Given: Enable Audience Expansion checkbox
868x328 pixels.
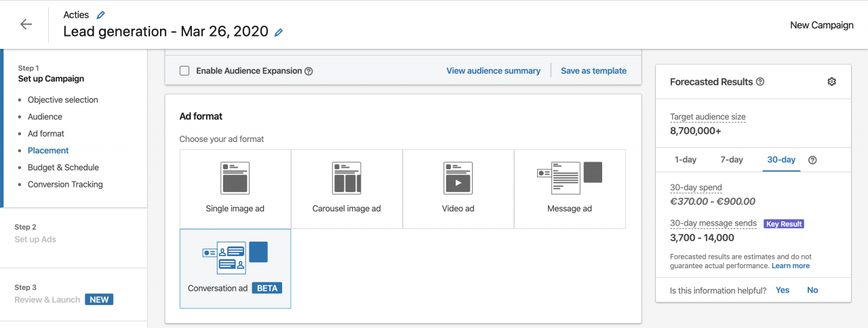Looking at the screenshot, I should tap(184, 71).
